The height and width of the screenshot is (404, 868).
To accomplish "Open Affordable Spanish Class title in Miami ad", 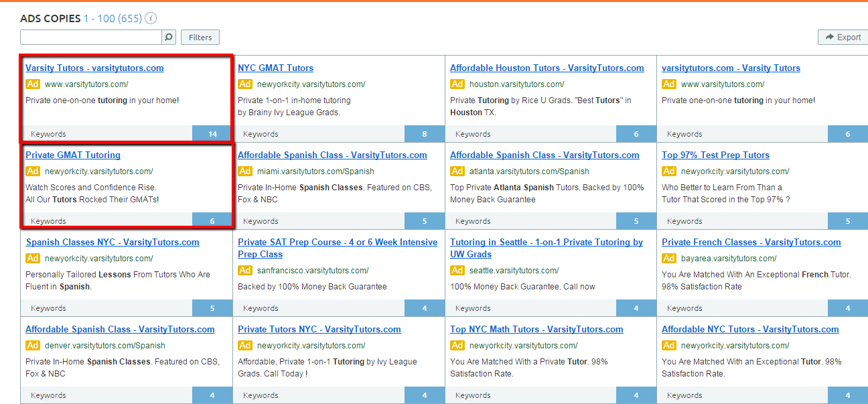I will [x=332, y=155].
